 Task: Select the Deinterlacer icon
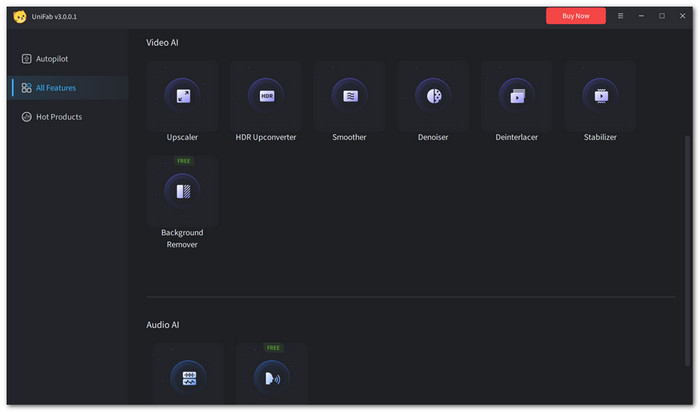(517, 96)
